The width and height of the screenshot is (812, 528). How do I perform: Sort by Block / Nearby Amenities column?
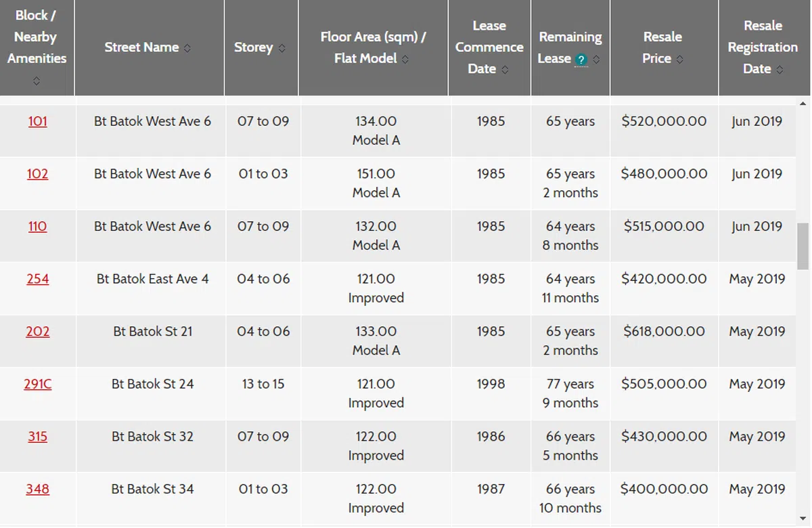tap(37, 81)
